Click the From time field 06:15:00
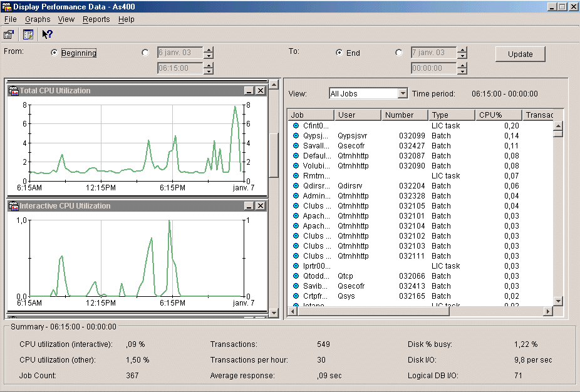This screenshot has width=580, height=392. click(x=180, y=68)
